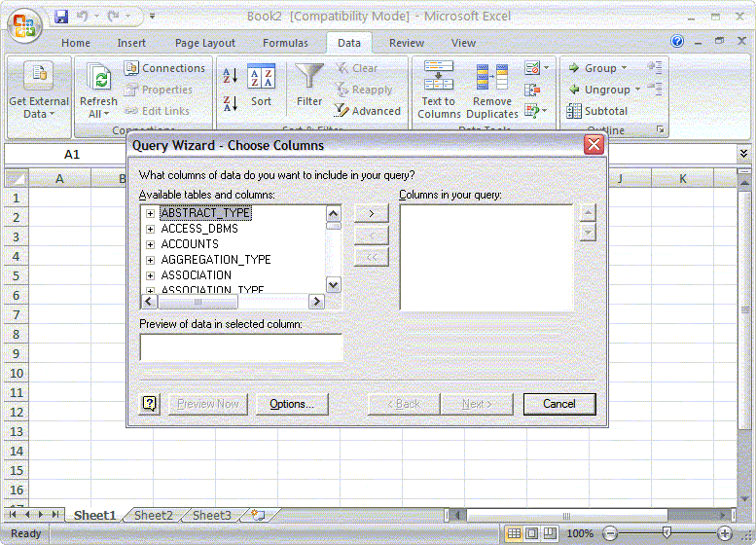Click the Options... button

pyautogui.click(x=292, y=404)
